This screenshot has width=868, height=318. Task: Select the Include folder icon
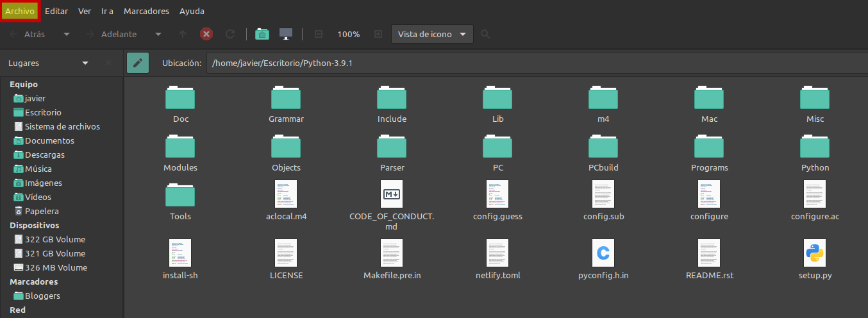pyautogui.click(x=392, y=97)
